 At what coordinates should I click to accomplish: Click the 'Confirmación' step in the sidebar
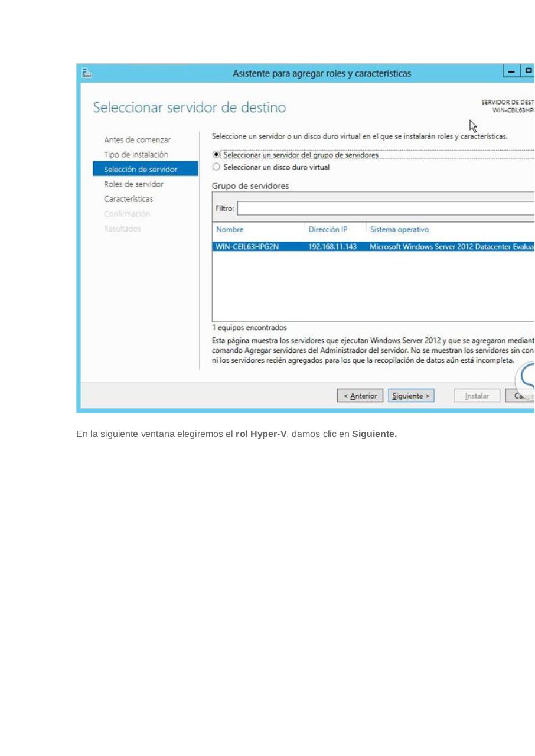[127, 213]
